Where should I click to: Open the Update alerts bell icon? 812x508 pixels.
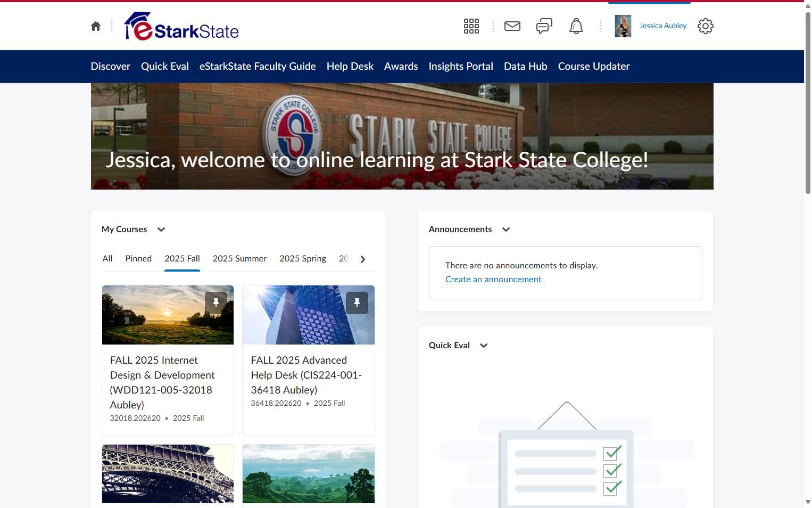coord(576,26)
